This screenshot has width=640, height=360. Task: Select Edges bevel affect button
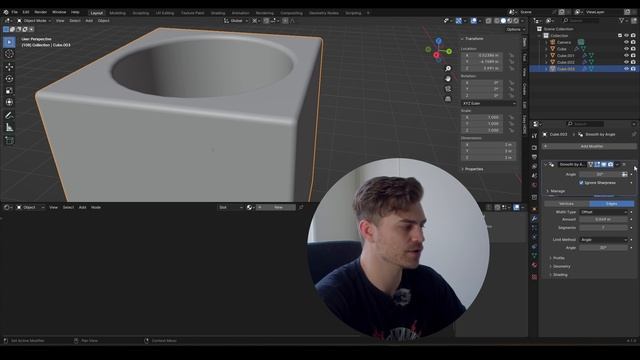(611, 203)
